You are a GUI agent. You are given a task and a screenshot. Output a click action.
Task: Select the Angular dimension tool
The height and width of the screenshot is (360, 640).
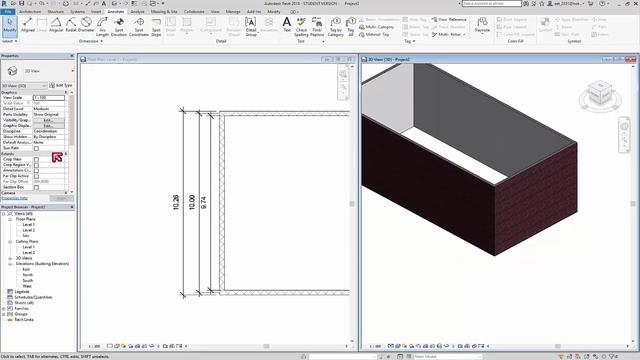(x=56, y=25)
